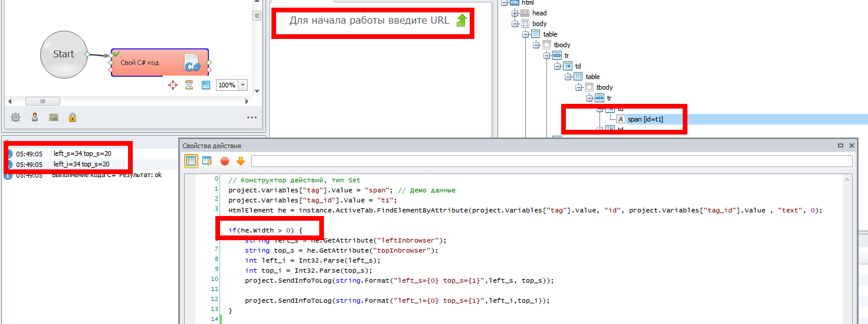Click code line with GetAttribute("topInbrowser")
This screenshot has width=868, height=324.
click(342, 250)
